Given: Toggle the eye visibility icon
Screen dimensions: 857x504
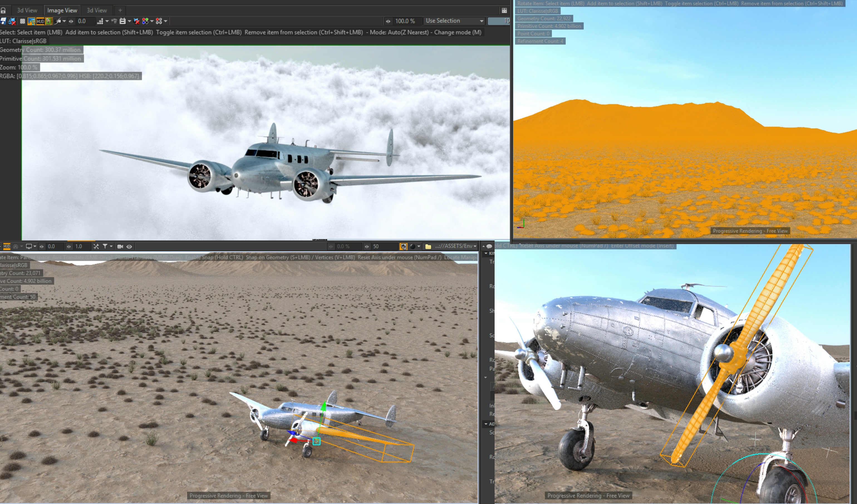Looking at the screenshot, I should pyautogui.click(x=129, y=247).
